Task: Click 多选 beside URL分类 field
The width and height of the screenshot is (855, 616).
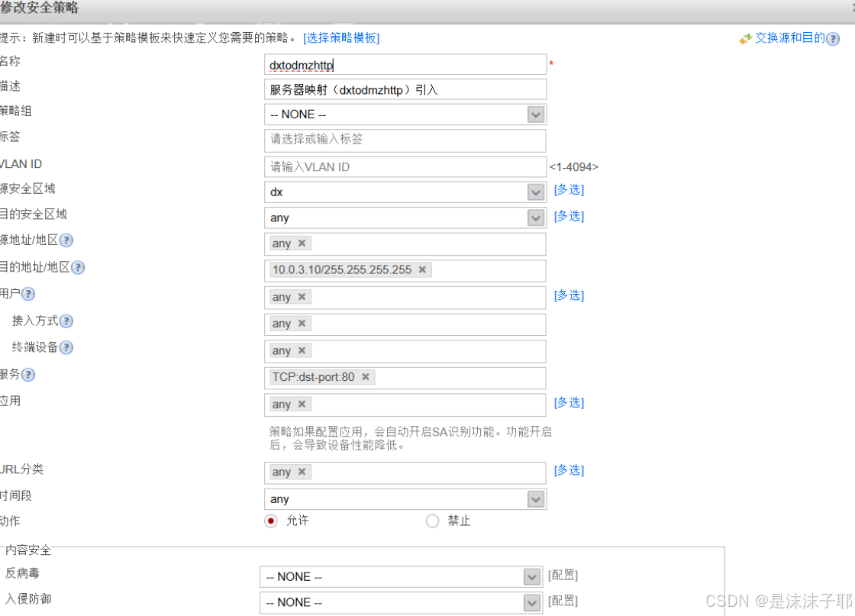Action: (x=569, y=470)
